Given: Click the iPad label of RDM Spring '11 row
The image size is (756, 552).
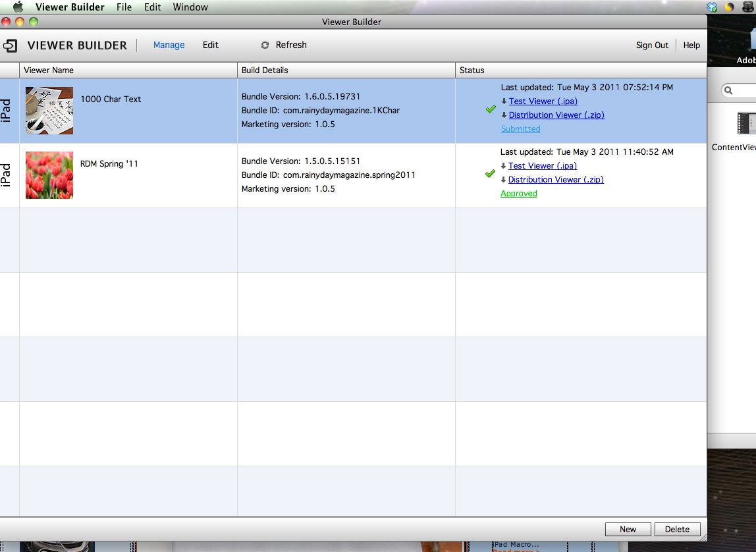Looking at the screenshot, I should [x=6, y=175].
